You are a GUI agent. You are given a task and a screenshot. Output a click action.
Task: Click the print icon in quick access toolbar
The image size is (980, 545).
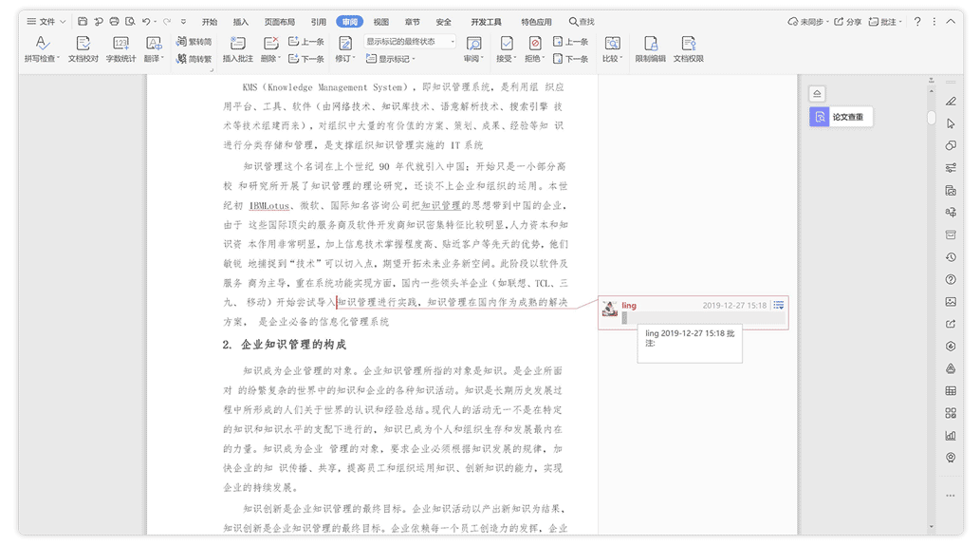pos(114,21)
